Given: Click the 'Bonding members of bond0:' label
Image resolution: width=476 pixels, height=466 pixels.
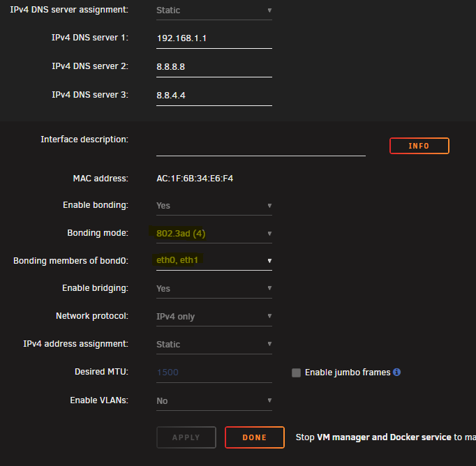Looking at the screenshot, I should tap(70, 261).
